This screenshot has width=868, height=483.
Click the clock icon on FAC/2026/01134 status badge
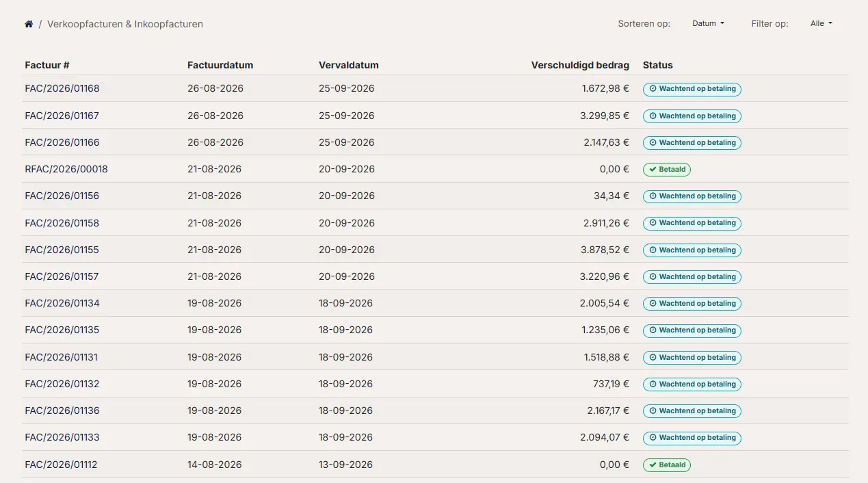tap(653, 304)
